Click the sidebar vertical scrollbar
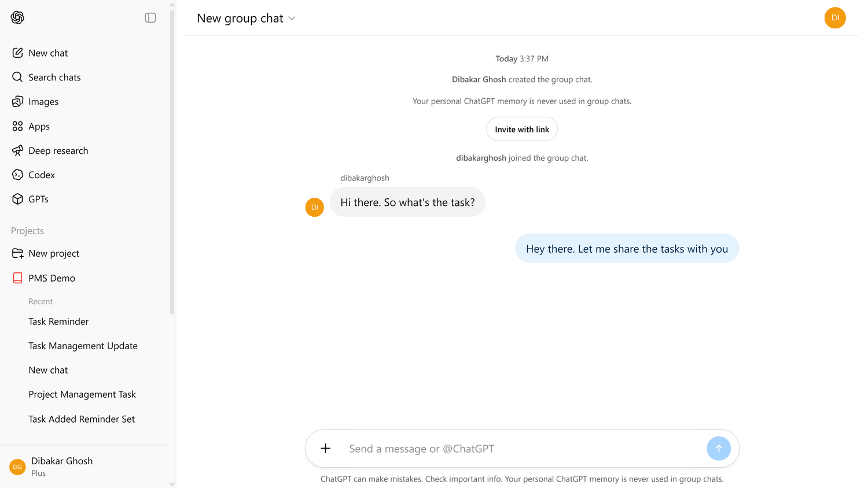Image resolution: width=868 pixels, height=488 pixels. [172, 162]
